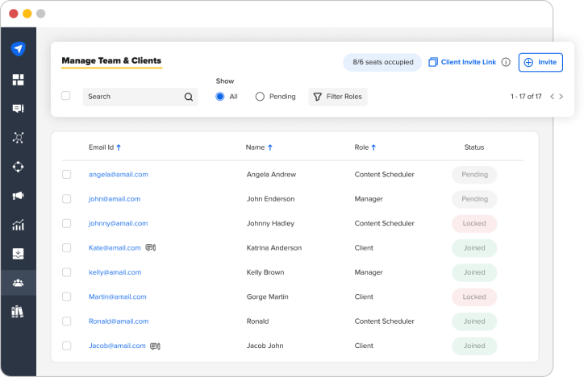Select the Pending radio button
Viewport: 588px width, 377px height.
(x=260, y=97)
